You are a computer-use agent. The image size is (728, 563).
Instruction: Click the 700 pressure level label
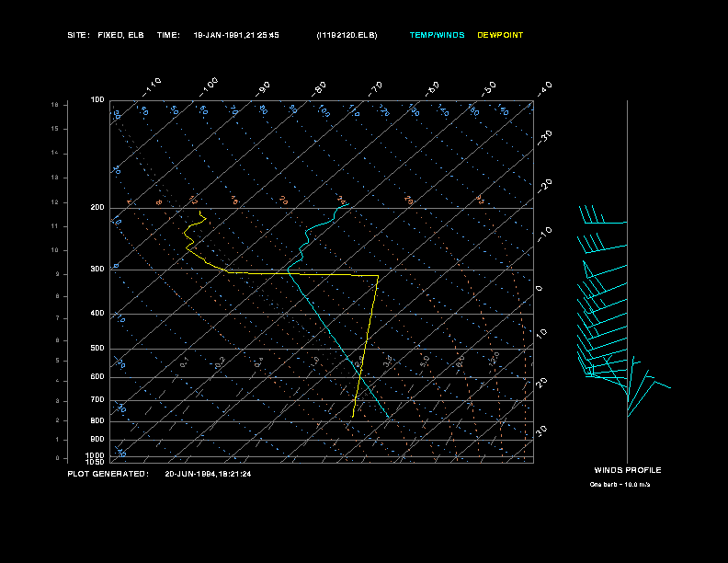97,399
